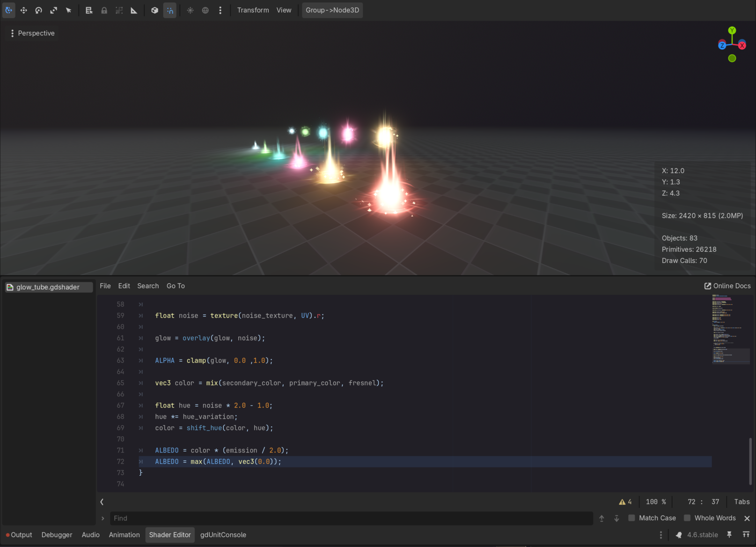This screenshot has width=756, height=547.
Task: Expand the bottom panel to full height
Action: click(x=746, y=535)
